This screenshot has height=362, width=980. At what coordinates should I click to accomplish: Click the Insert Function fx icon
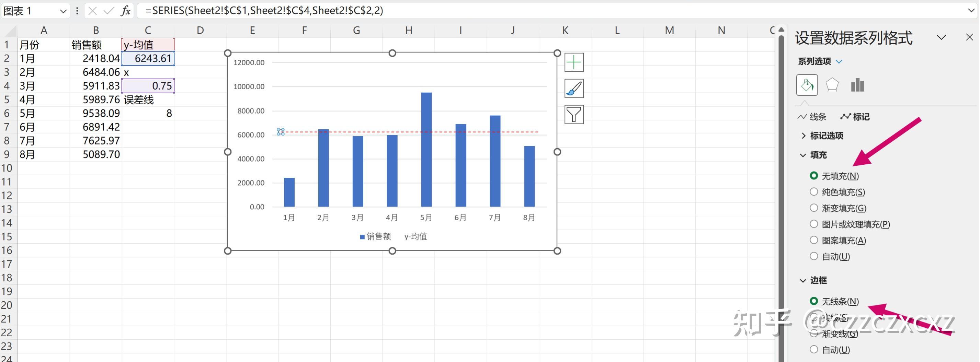pyautogui.click(x=126, y=11)
